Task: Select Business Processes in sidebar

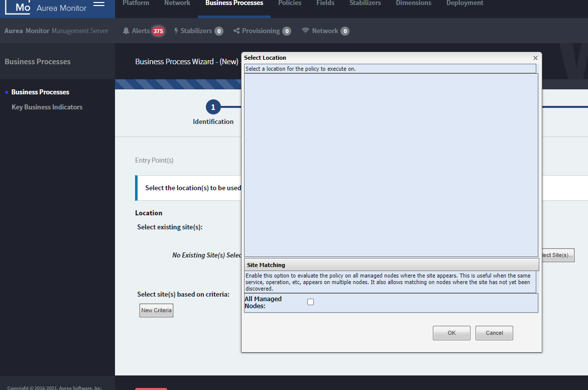Action: click(40, 92)
